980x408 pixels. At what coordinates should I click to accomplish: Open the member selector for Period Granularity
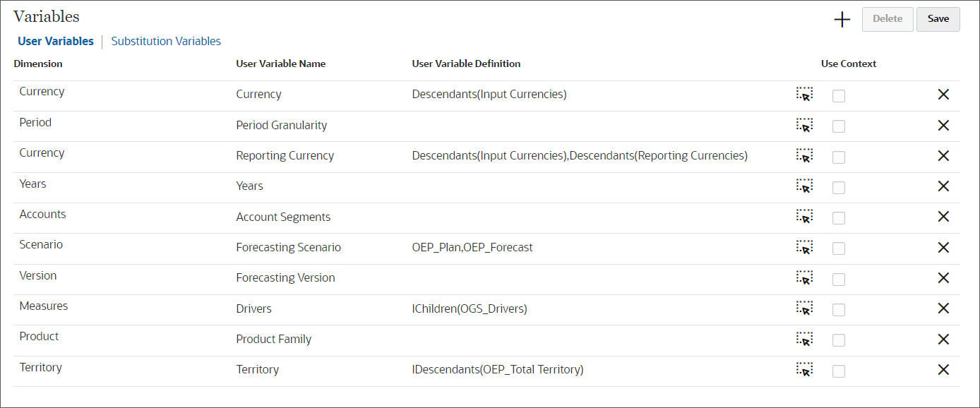(x=803, y=126)
